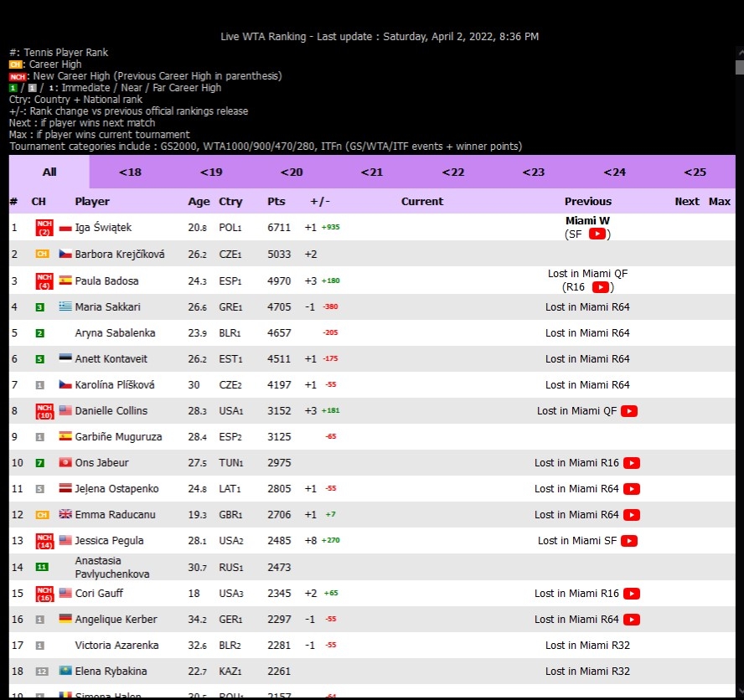This screenshot has width=744, height=700.
Task: Click the Aryna Sabalenka player name
Action: [x=115, y=333]
